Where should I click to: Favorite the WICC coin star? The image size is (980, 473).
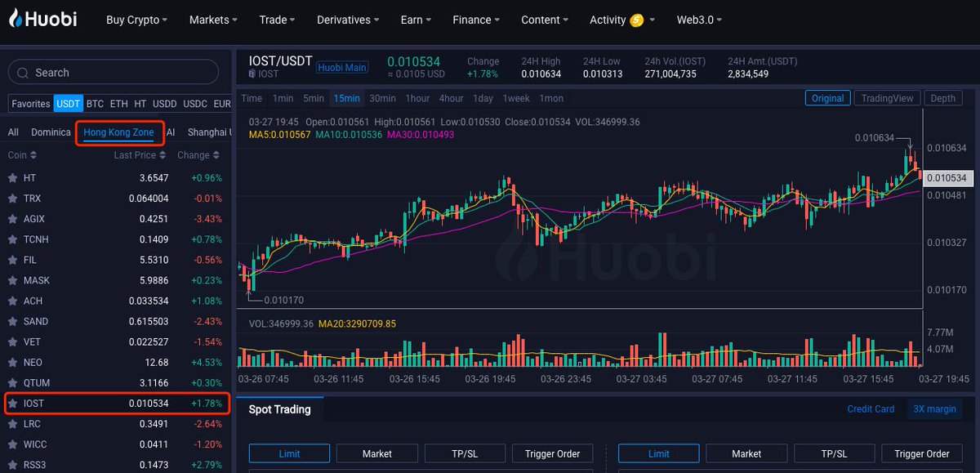tap(11, 444)
